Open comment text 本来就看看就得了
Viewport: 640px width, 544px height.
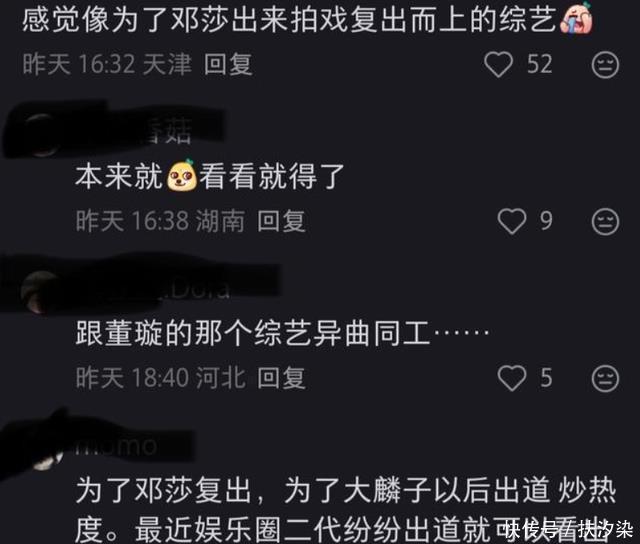click(210, 176)
